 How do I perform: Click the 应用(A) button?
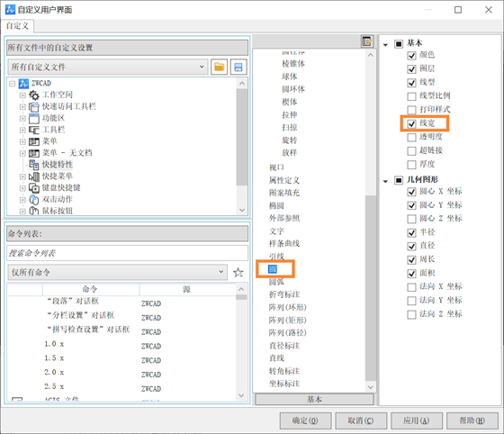click(416, 420)
